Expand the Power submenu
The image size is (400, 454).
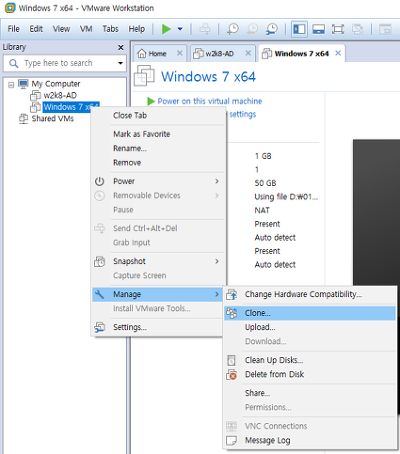coord(158,181)
